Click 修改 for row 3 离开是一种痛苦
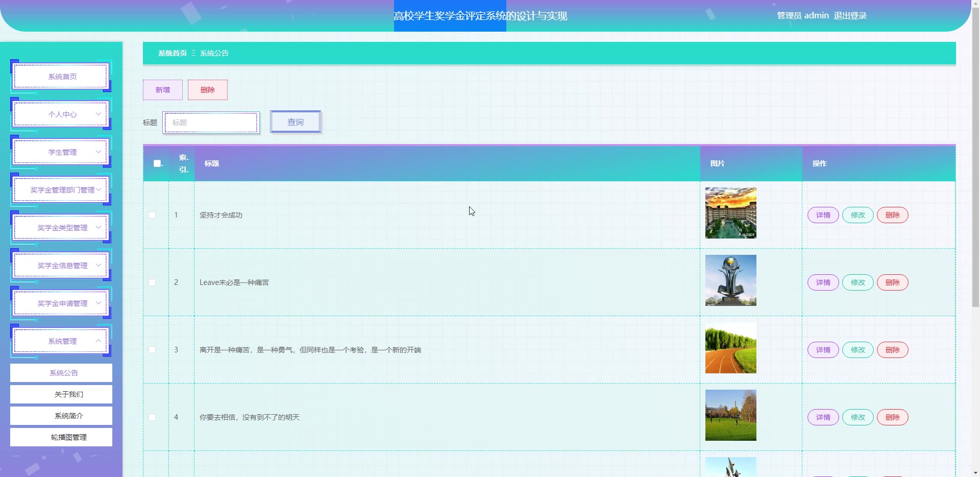The image size is (980, 477). [858, 350]
